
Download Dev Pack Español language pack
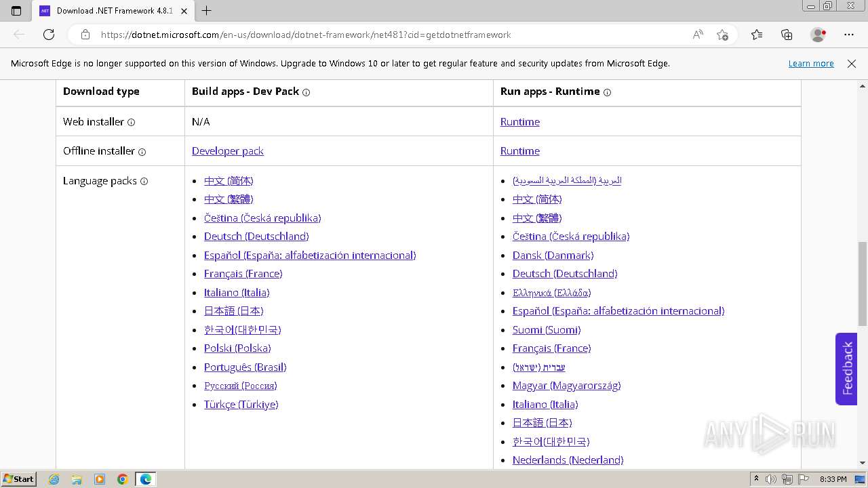coord(310,256)
